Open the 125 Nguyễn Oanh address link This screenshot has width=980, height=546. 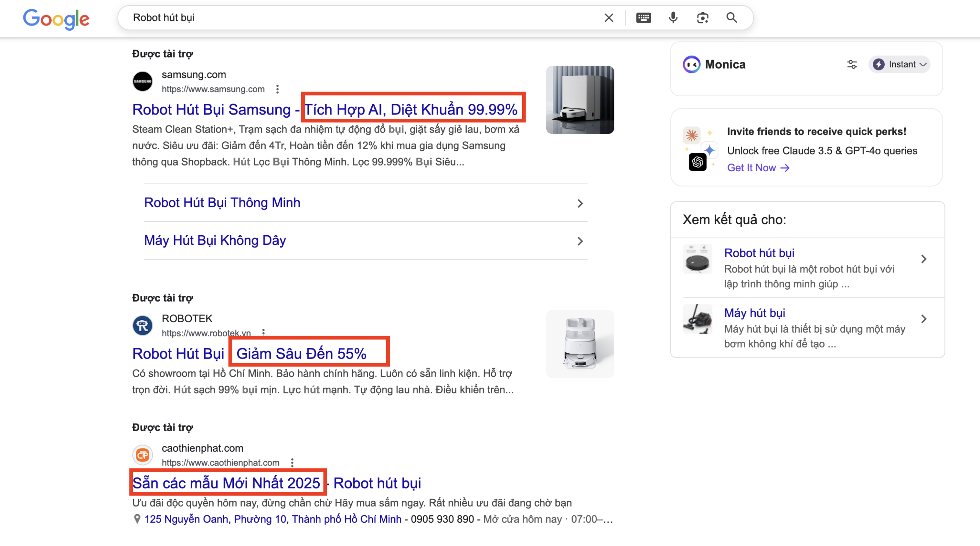(273, 519)
